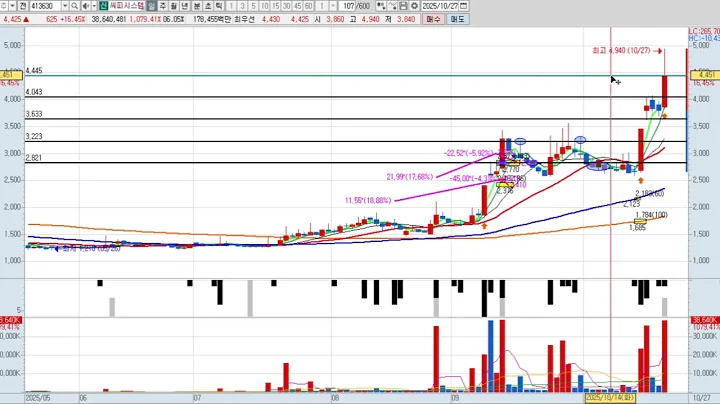Screen dimensions: 720x404
Task: Choose the 45 interval button
Action: pos(298,6)
